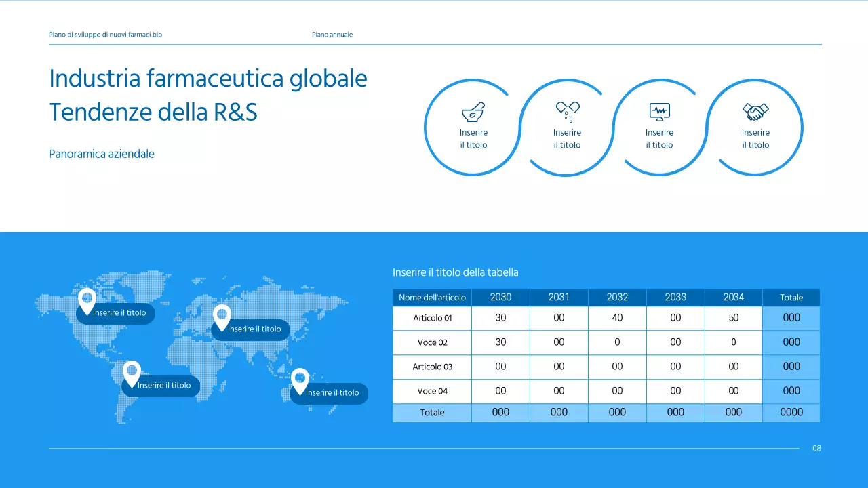
Task: Select the 'Inserire il titolo' label under handshake icon
Action: 755,138
